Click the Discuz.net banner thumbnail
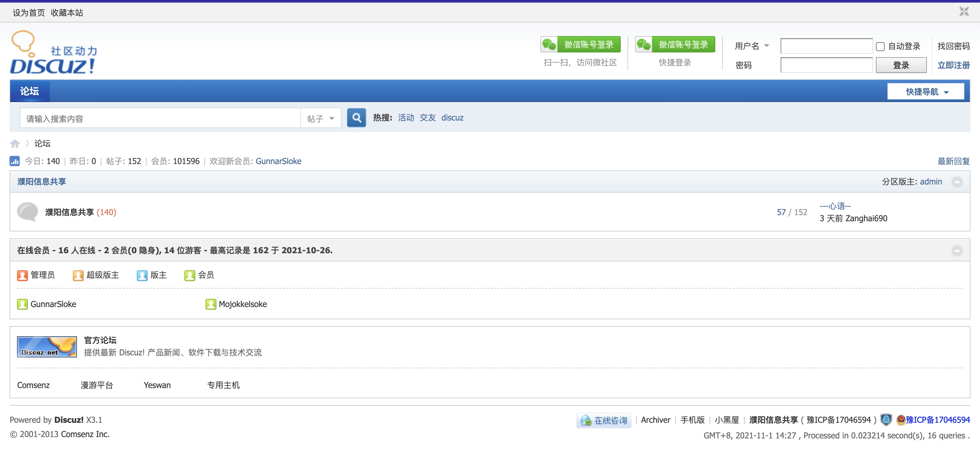 click(47, 347)
